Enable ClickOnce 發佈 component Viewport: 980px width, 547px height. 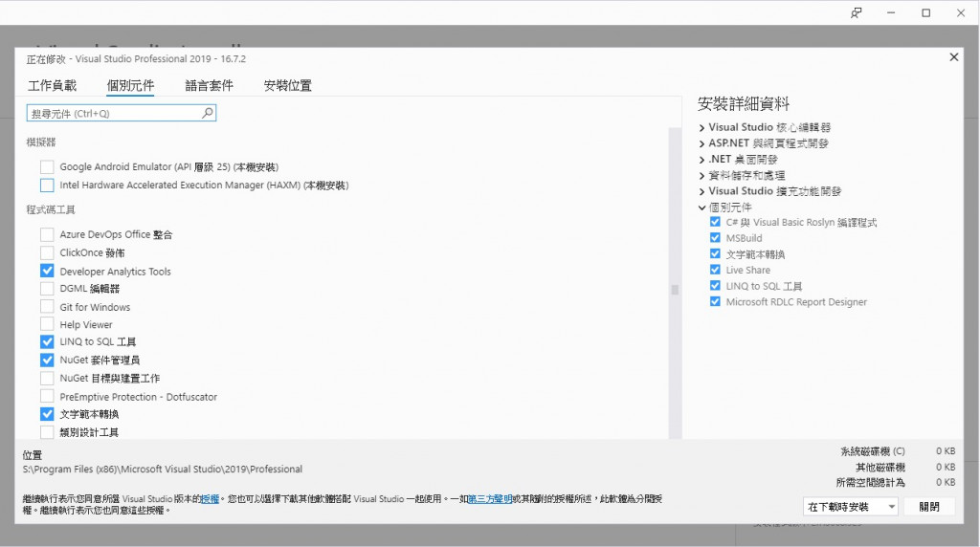(47, 252)
